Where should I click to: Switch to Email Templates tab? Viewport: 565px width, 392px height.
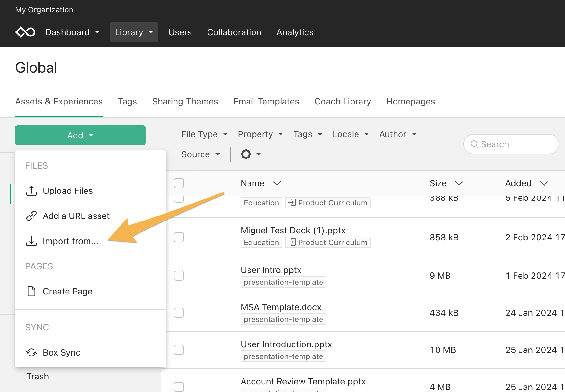pos(266,101)
